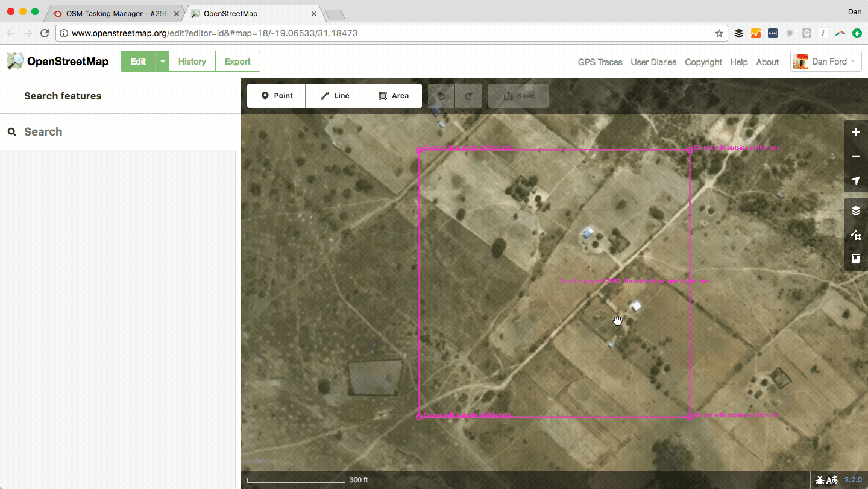Click the Undo arrow in the toolbar

coord(441,95)
